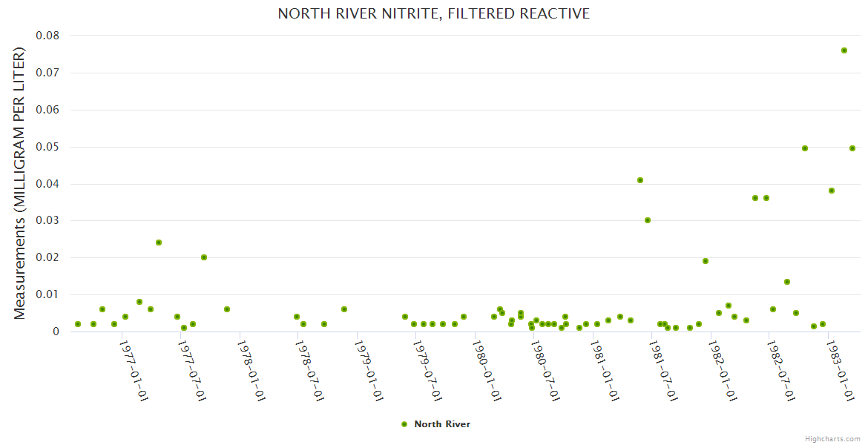Click the 0.013 data point in late 1982
The width and height of the screenshot is (868, 445).
(787, 282)
